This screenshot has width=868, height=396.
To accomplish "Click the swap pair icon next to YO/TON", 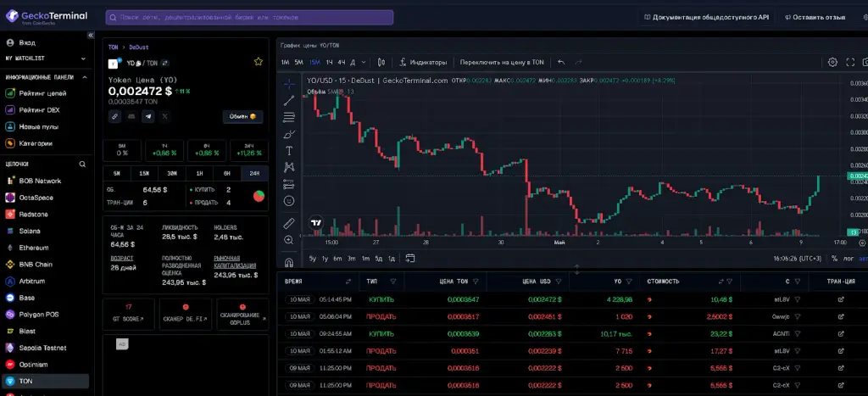I will [x=165, y=63].
